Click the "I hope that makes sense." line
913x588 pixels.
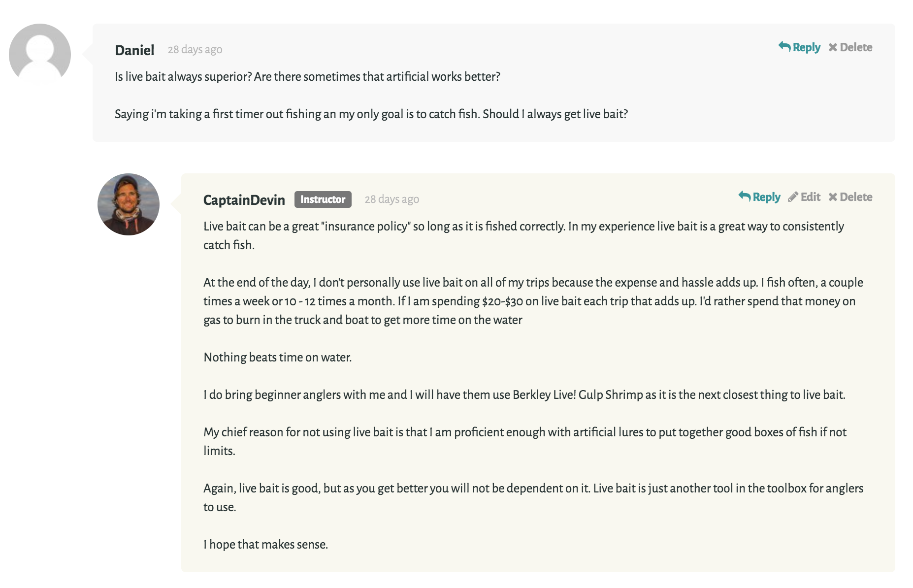pos(266,544)
